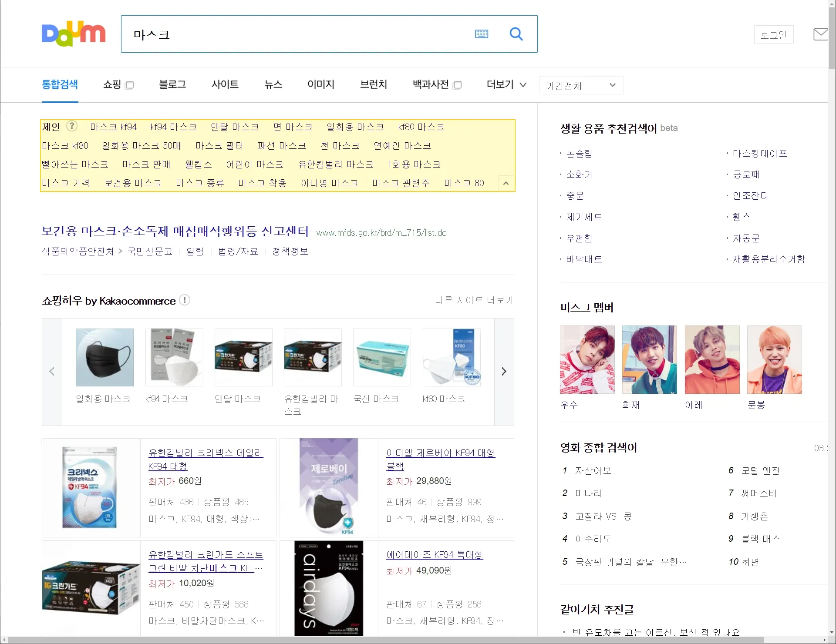Click the info icon next to 쇼핑하우 heading

185,300
